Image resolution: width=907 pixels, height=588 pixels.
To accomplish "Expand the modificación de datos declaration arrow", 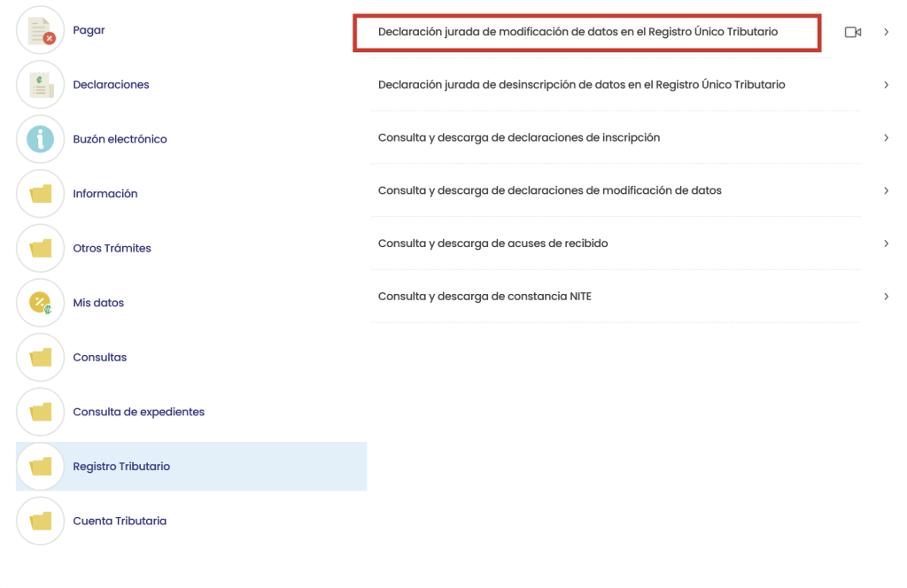I will [x=886, y=32].
